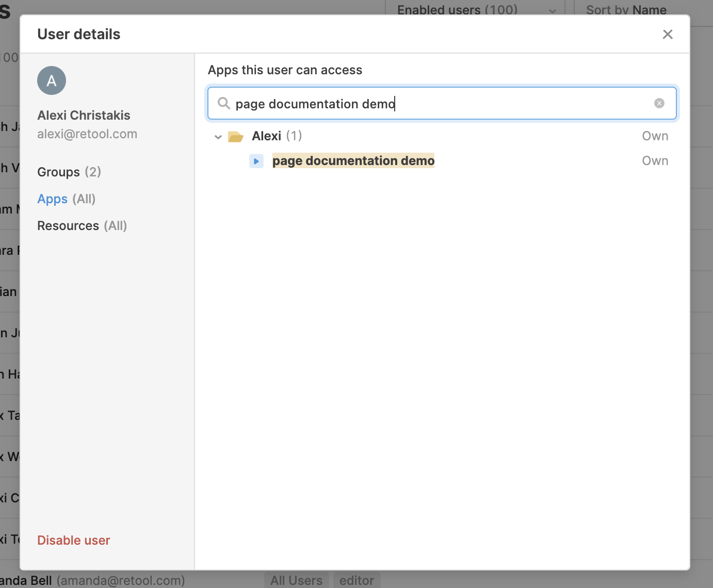Image resolution: width=713 pixels, height=588 pixels.
Task: Click the magnifier search icon
Action: [223, 103]
